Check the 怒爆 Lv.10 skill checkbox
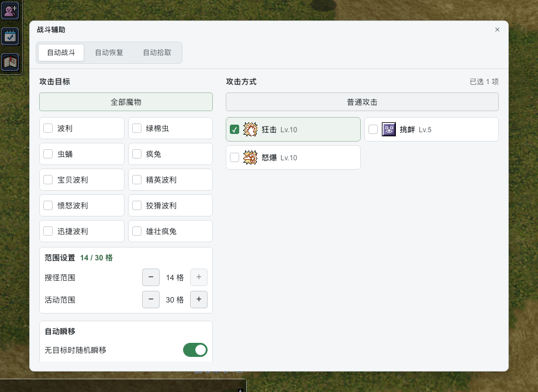The height and width of the screenshot is (392, 538). tap(234, 157)
